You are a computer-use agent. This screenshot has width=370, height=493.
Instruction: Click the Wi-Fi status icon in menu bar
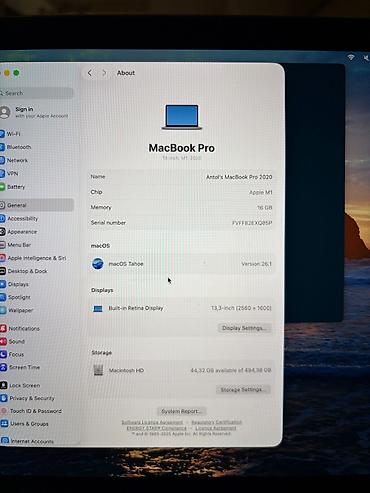351,57
